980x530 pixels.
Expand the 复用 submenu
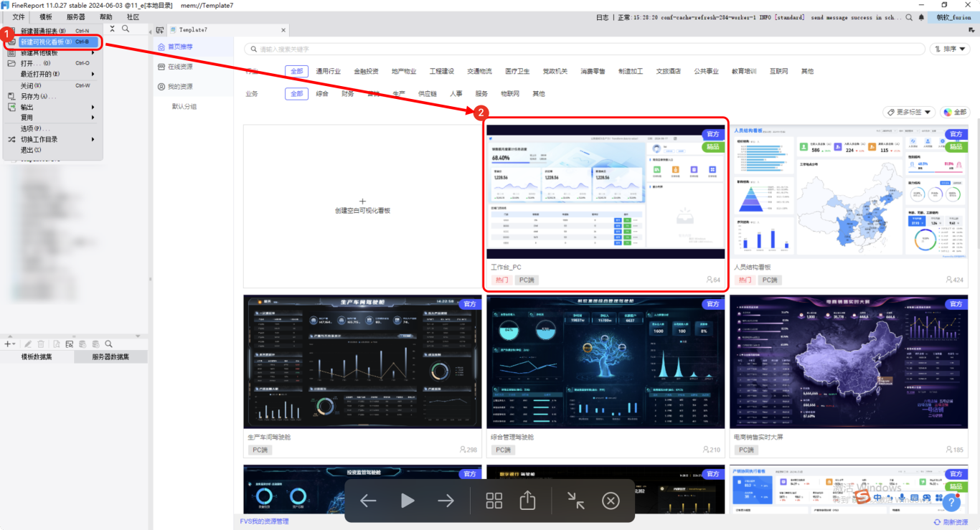coord(53,117)
